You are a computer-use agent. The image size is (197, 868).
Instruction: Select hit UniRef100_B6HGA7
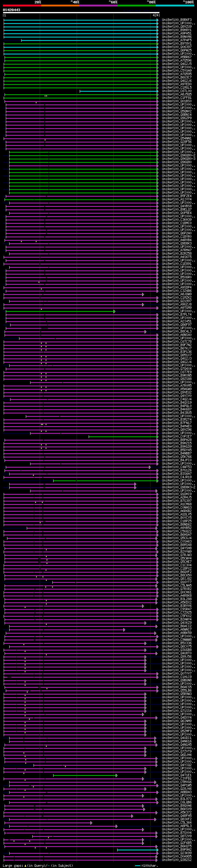click(x=176, y=535)
